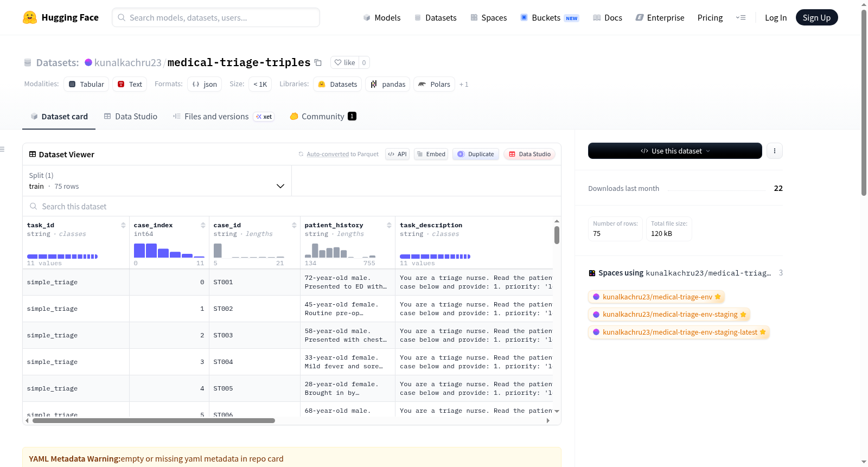Image resolution: width=868 pixels, height=467 pixels.
Task: Open the medical-triage-env space
Action: [x=656, y=297]
